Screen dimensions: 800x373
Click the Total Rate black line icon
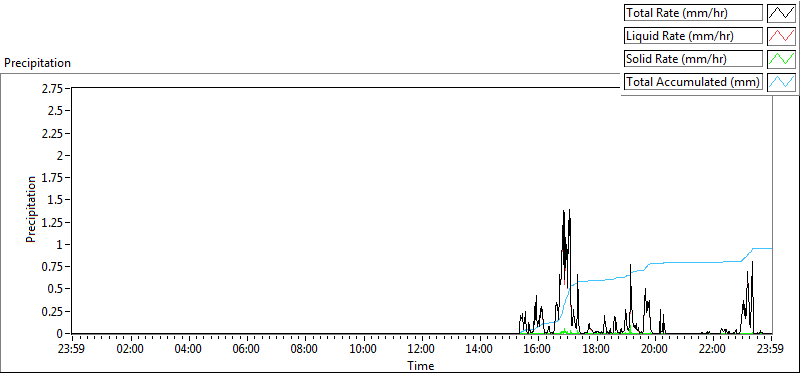click(782, 13)
